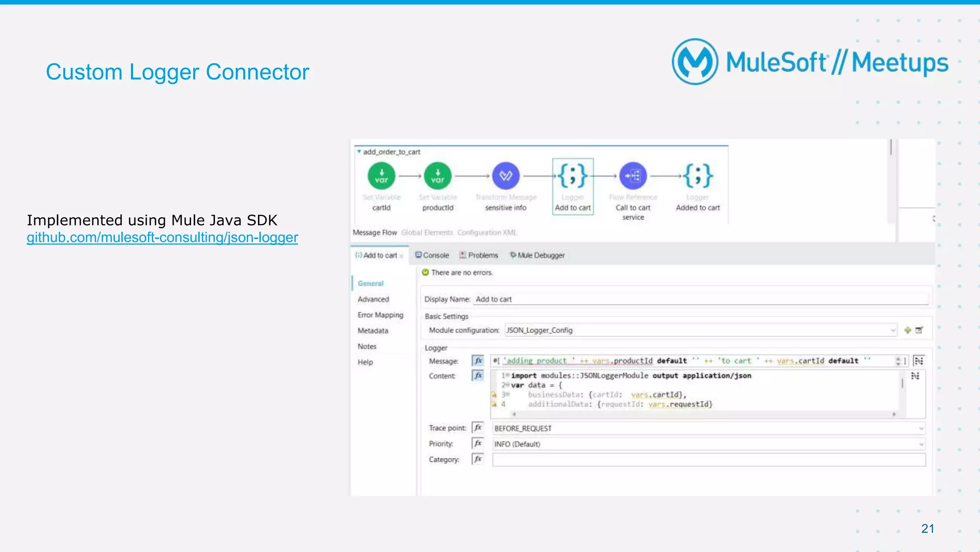Click the MuleSoft Meetups logo

(x=810, y=62)
